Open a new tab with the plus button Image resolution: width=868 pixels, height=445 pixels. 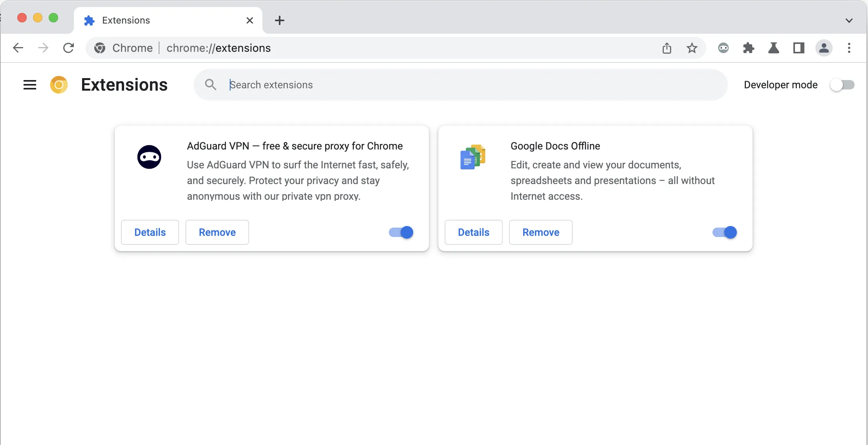click(280, 20)
